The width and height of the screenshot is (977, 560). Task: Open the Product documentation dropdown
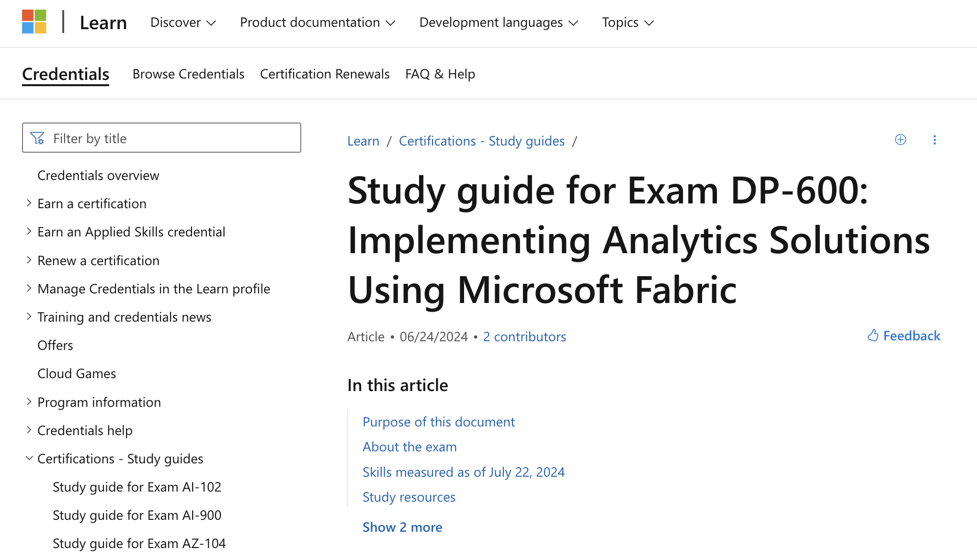318,22
